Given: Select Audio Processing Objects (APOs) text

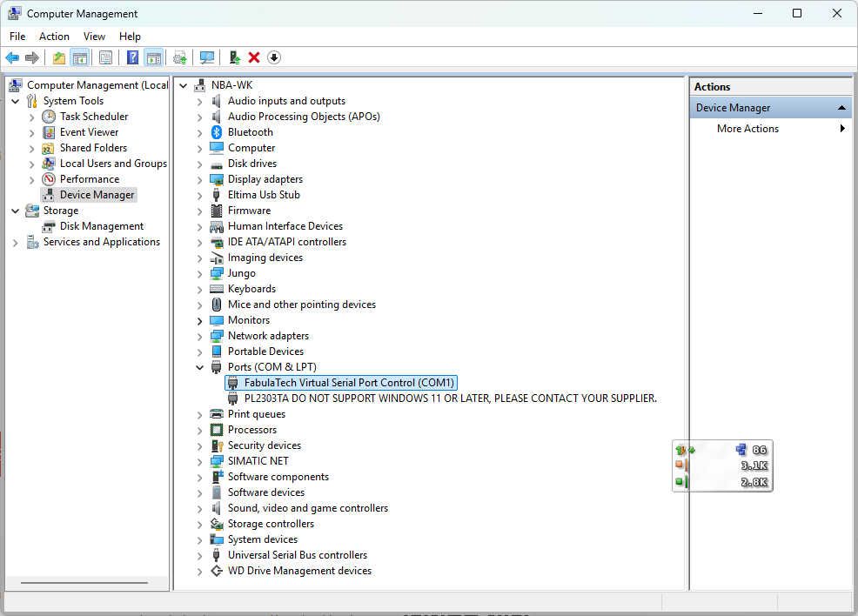Looking at the screenshot, I should tap(304, 117).
